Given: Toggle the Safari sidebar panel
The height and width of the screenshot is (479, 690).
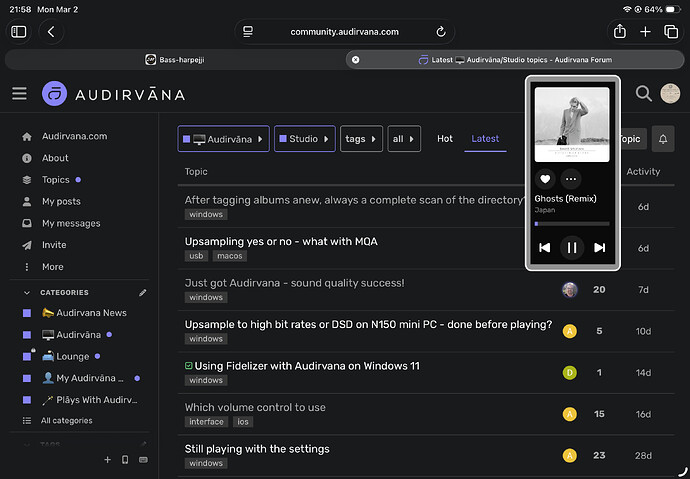Looking at the screenshot, I should [x=19, y=32].
